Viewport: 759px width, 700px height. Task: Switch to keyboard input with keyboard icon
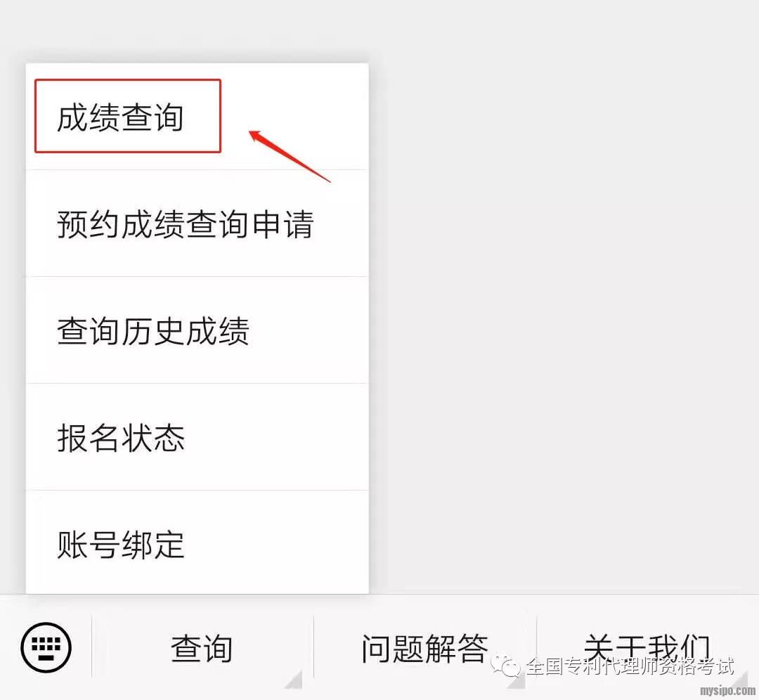click(46, 647)
